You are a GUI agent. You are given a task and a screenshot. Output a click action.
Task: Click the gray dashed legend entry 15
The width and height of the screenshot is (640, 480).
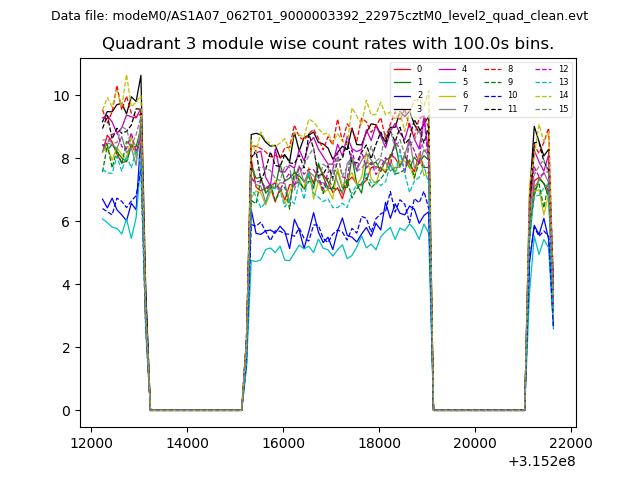coord(544,108)
